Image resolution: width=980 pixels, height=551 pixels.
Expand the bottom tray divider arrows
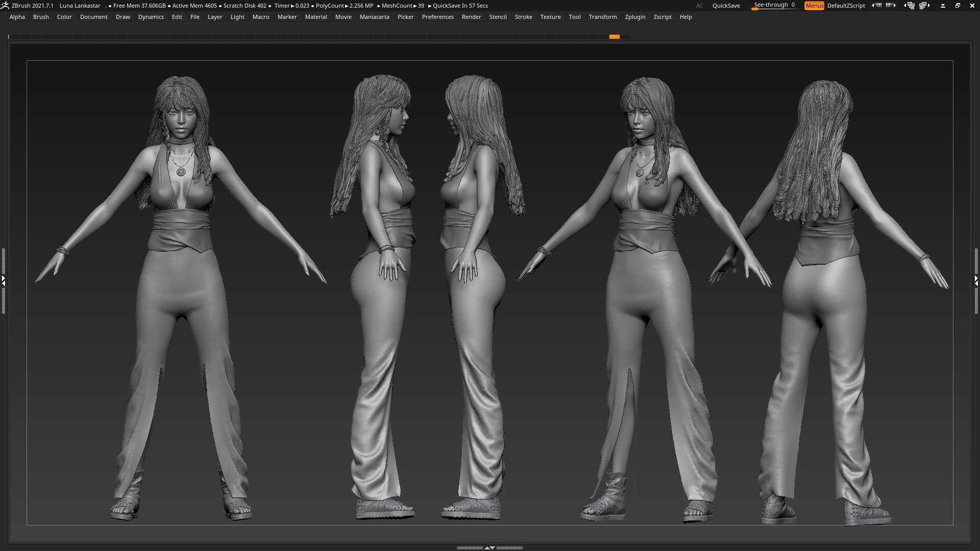(489, 547)
